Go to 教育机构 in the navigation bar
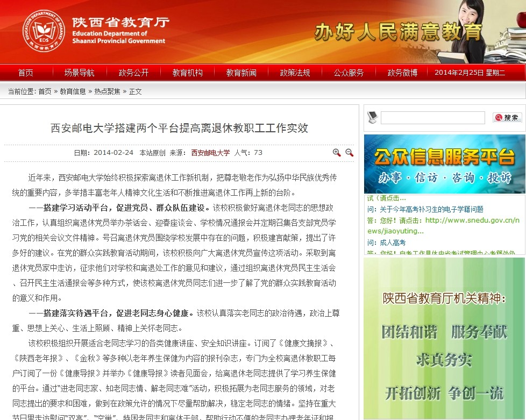This screenshot has height=420, width=526. tap(187, 73)
